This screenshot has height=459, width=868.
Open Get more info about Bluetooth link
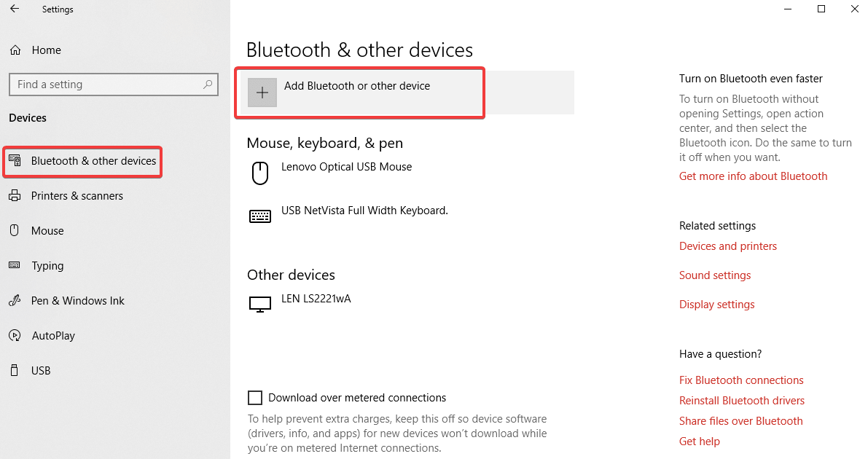coord(753,176)
